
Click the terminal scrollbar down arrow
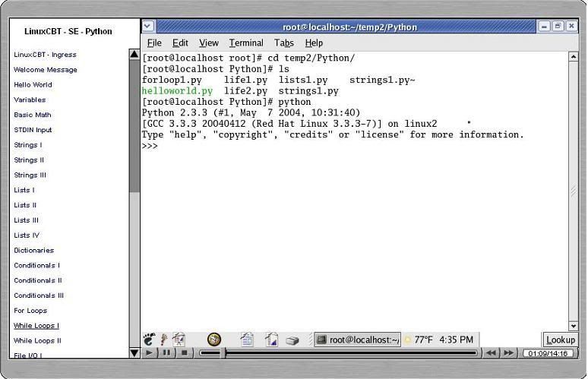point(573,326)
